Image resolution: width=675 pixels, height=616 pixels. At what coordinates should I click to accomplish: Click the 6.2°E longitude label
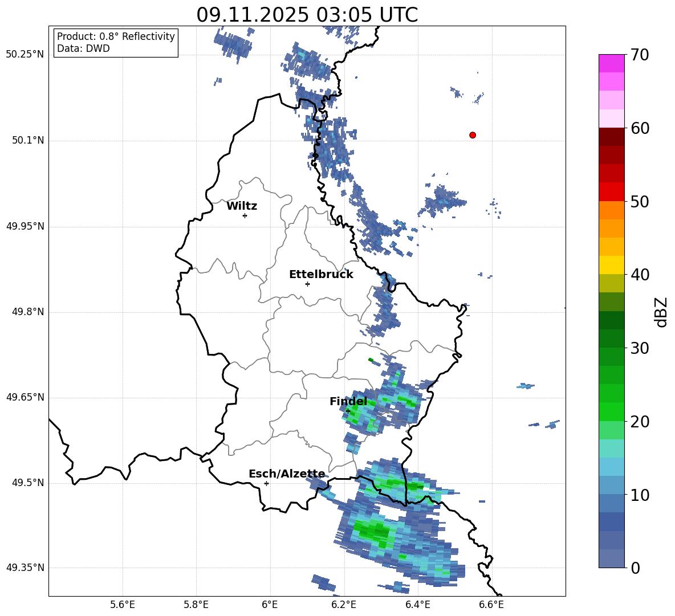[x=344, y=605]
